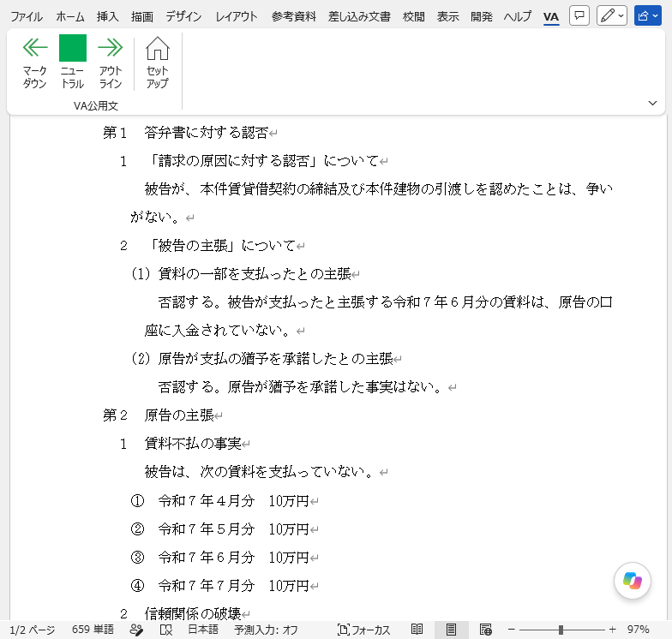Click line １ 賃料不払の事実
The image size is (672, 639).
tap(180, 444)
